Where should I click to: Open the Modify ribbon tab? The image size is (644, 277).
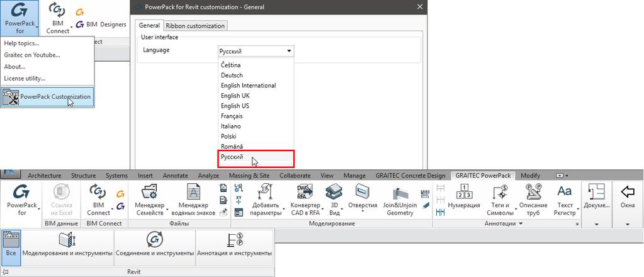(530, 176)
